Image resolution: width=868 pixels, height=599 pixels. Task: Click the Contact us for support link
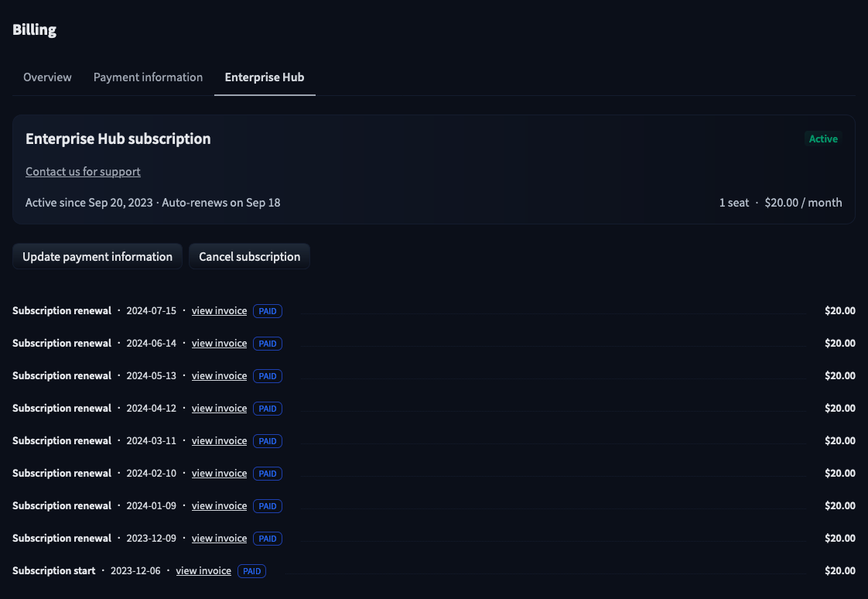(x=83, y=172)
